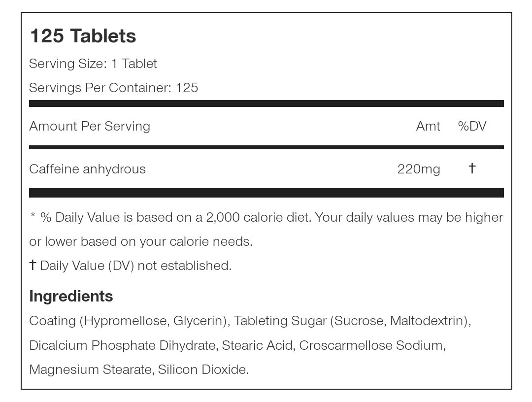This screenshot has width=532, height=402.
Task: Click 'Magnesium Stearate, Silicon Dioxide' line
Action: (x=139, y=369)
